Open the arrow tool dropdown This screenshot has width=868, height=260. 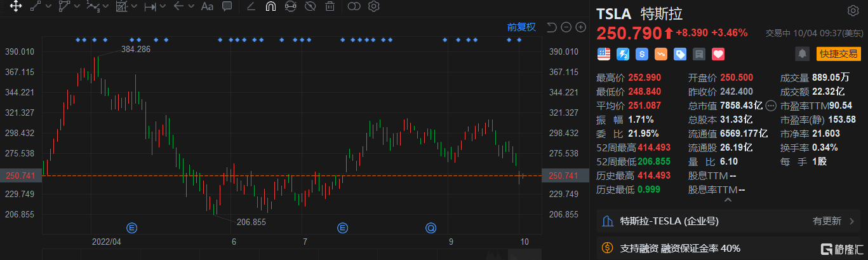[191, 7]
